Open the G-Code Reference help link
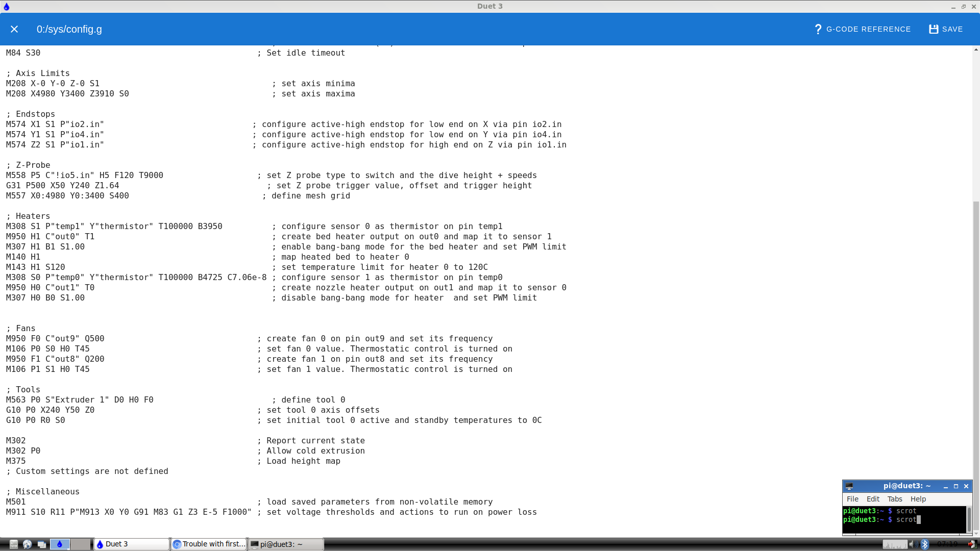This screenshot has height=551, width=980. (863, 29)
